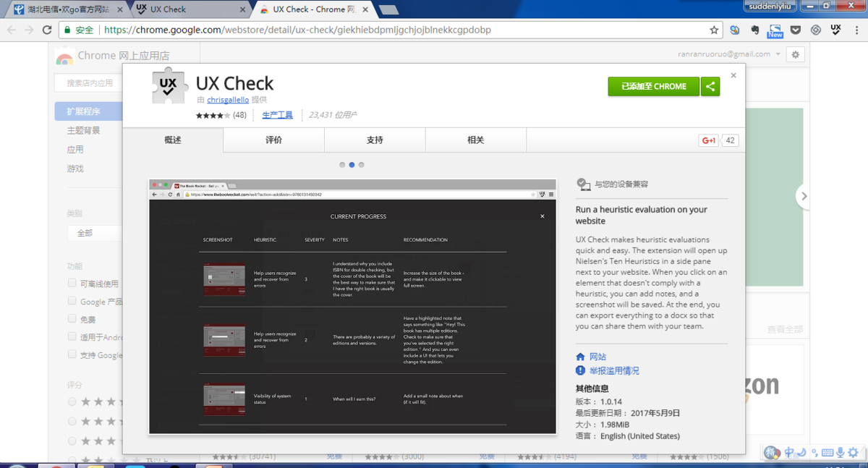The image size is (868, 468).
Task: Click the G+1 button
Action: (x=708, y=140)
